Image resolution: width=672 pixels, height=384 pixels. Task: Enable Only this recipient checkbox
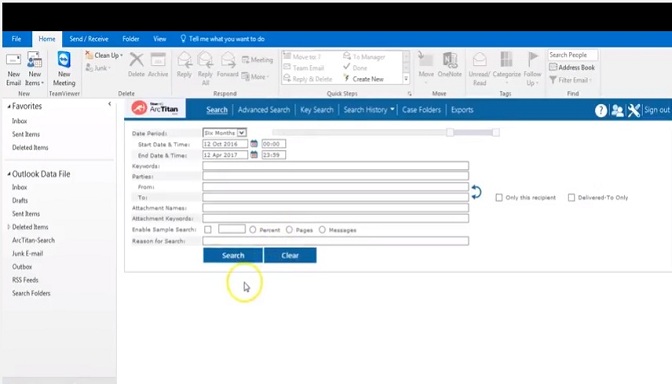click(499, 198)
